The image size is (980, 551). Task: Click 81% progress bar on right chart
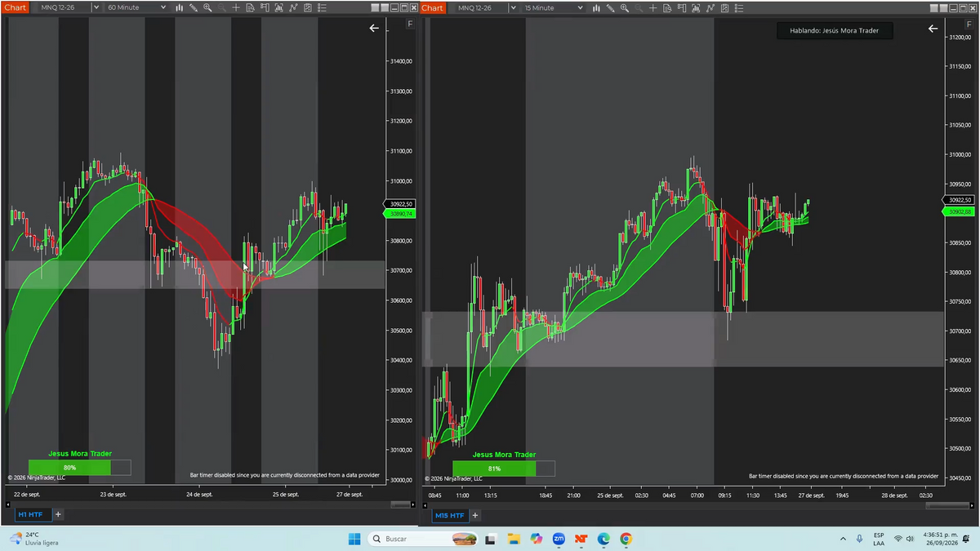pyautogui.click(x=504, y=469)
